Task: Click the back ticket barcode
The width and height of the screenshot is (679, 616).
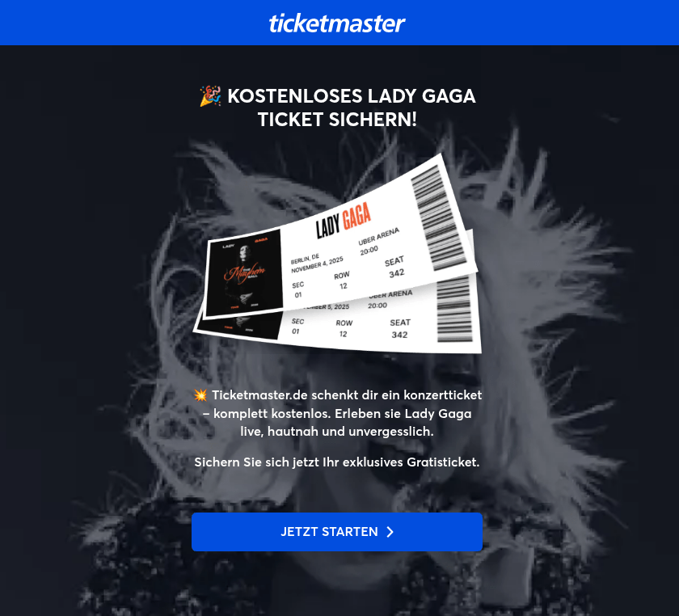Action: click(453, 309)
